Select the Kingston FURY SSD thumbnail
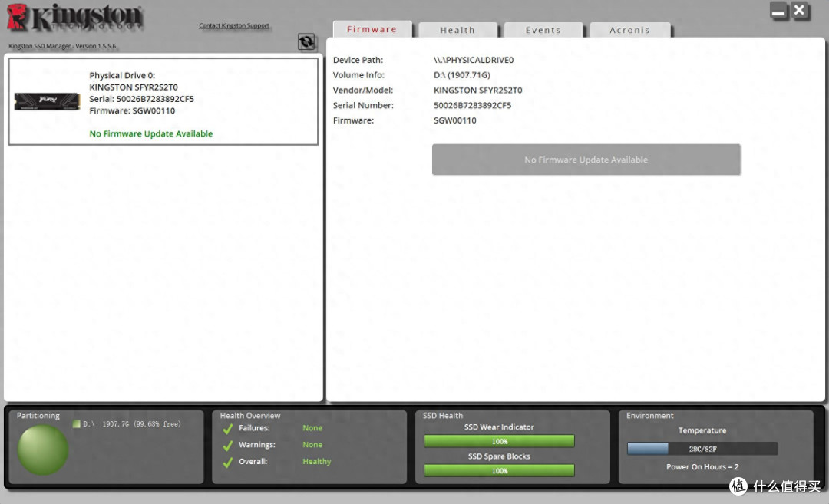The width and height of the screenshot is (829, 504). (x=47, y=101)
